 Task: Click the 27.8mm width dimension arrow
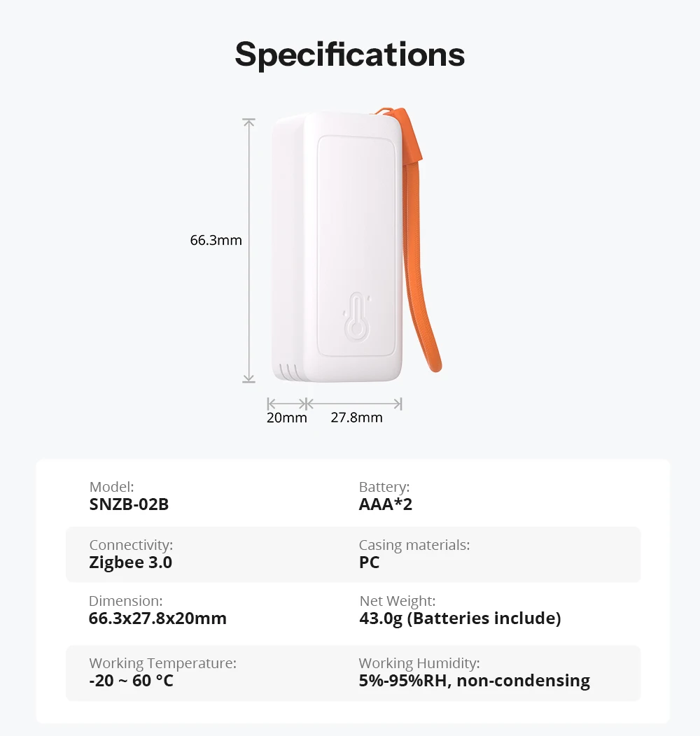(353, 404)
